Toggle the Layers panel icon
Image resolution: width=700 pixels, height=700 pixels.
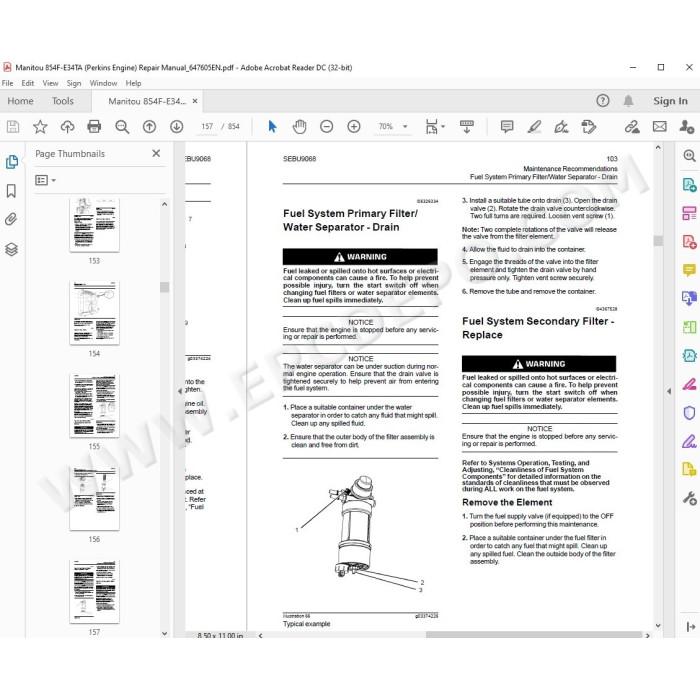coord(11,249)
